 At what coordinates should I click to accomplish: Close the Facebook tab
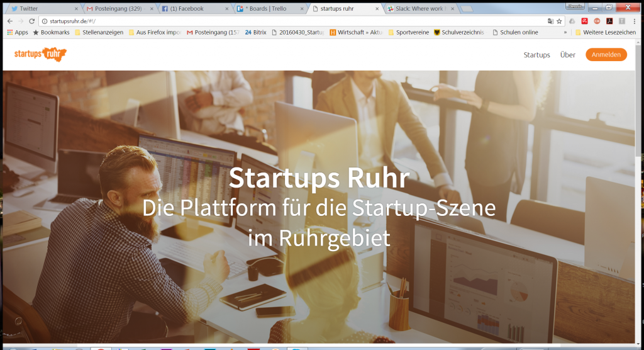coord(227,9)
